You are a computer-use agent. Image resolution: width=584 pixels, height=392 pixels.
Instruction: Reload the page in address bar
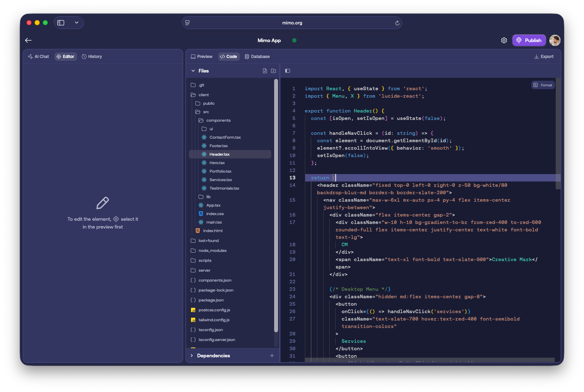coord(397,23)
